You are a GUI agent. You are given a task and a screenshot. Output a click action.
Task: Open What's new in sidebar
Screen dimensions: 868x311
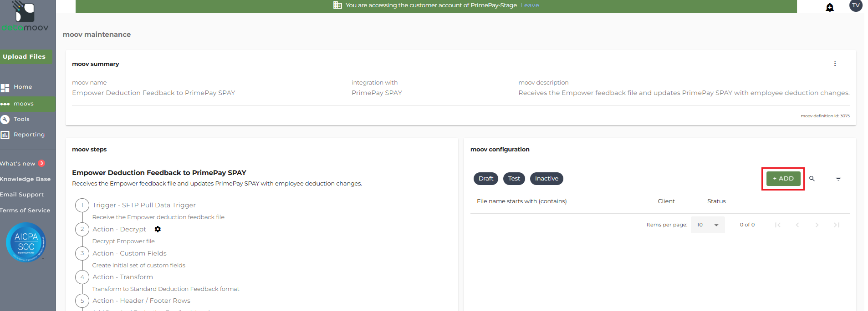coord(17,164)
